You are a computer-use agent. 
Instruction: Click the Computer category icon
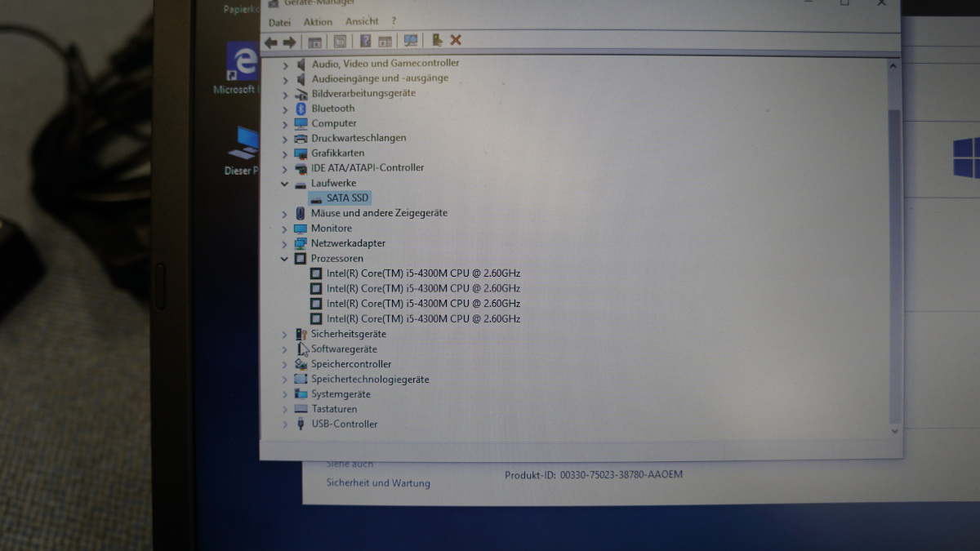tap(301, 123)
